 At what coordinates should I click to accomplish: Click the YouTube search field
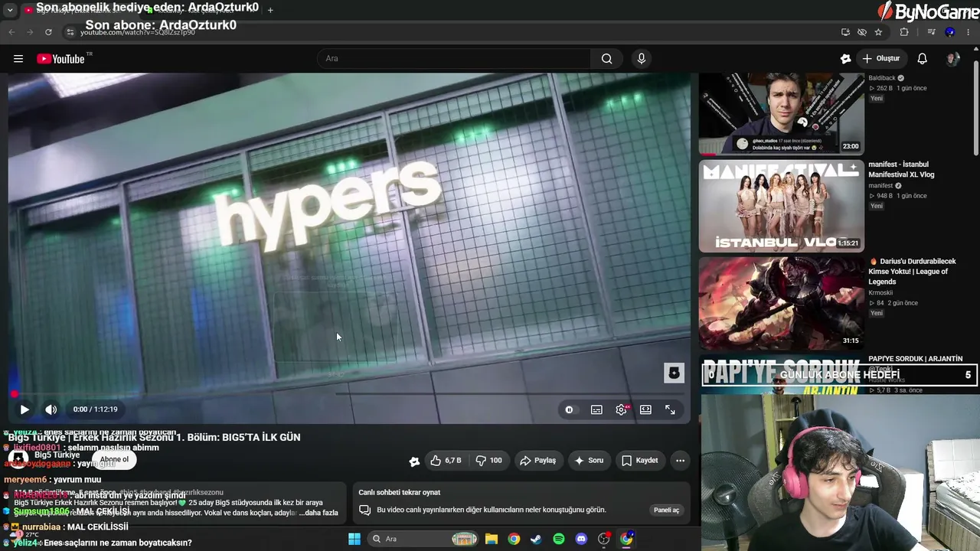point(454,59)
